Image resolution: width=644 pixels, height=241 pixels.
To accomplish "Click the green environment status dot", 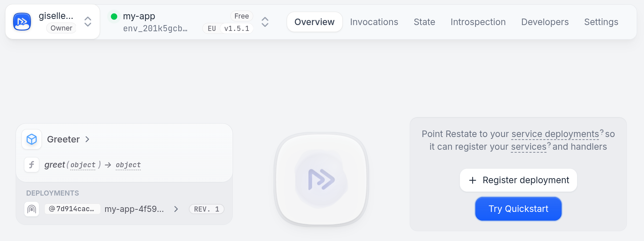I will click(x=114, y=16).
